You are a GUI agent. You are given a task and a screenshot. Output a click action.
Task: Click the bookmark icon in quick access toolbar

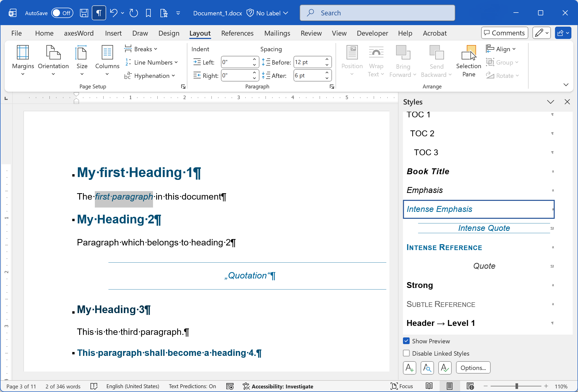[x=148, y=13]
